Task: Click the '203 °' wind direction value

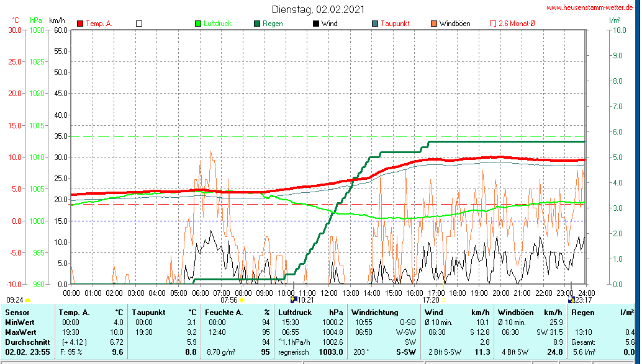Action: [x=363, y=352]
